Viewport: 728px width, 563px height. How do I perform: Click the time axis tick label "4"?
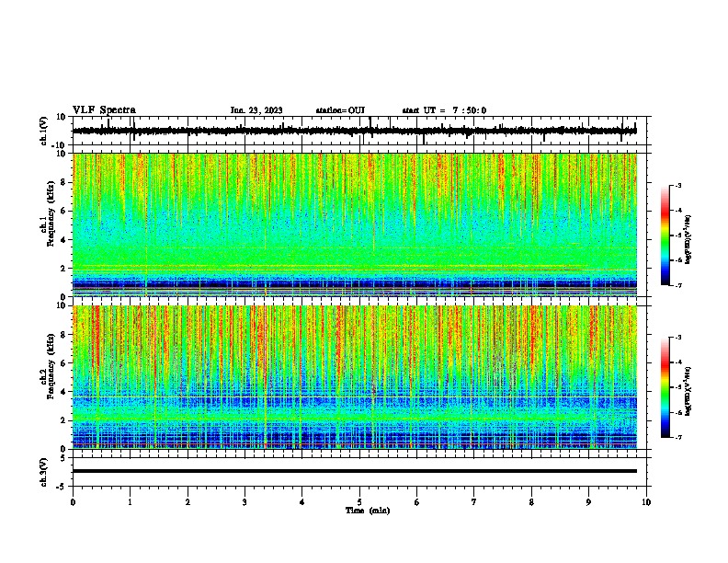(x=302, y=502)
